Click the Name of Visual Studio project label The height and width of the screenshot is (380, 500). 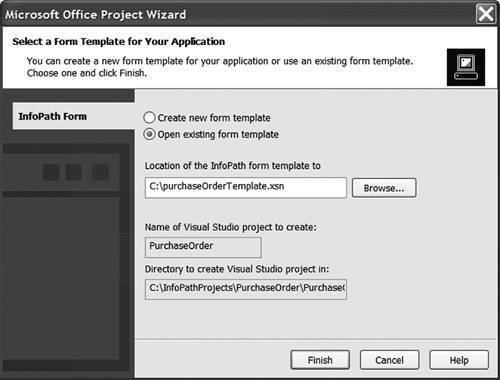(231, 227)
